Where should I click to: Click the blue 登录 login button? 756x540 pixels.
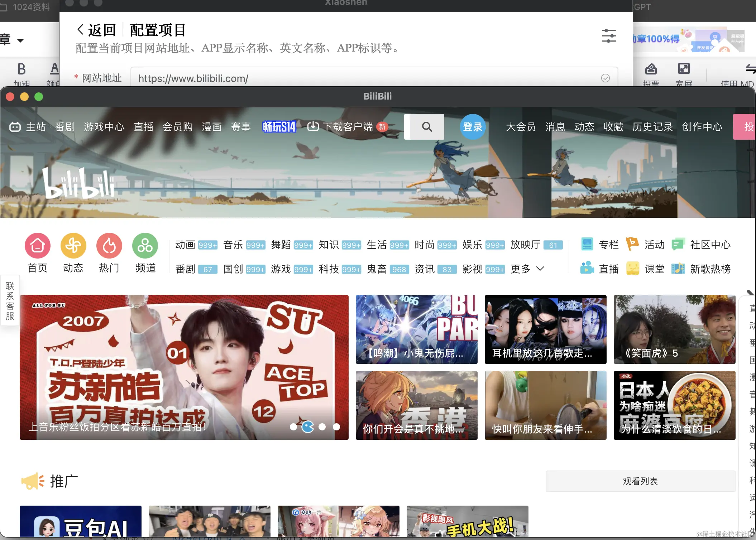tap(473, 127)
